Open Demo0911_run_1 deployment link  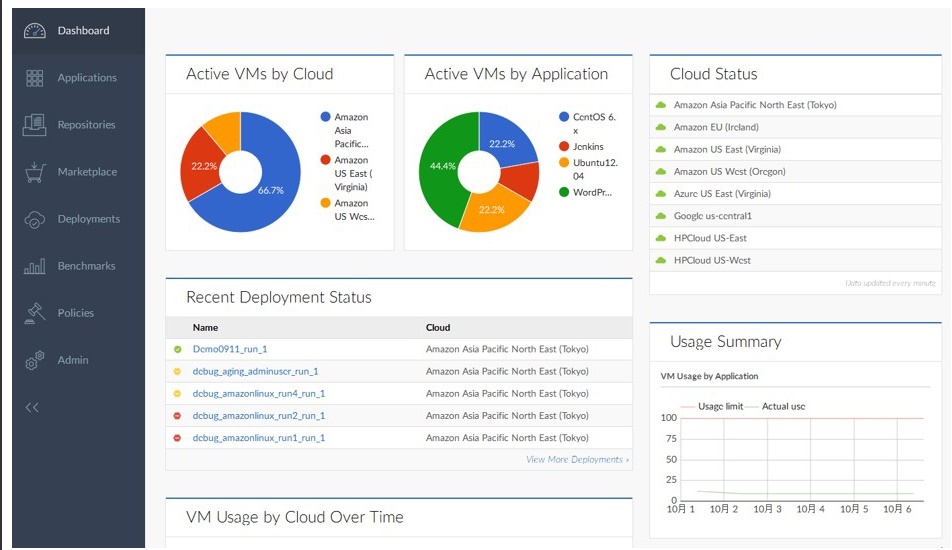click(x=229, y=350)
